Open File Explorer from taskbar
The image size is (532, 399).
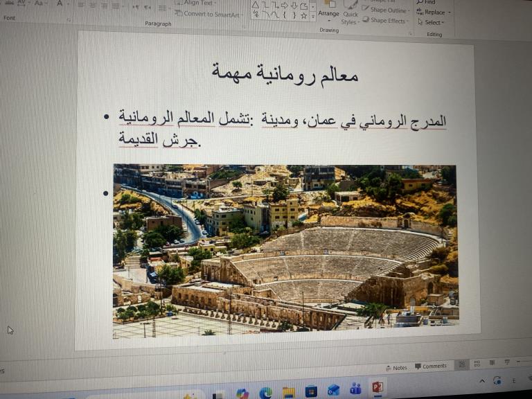[x=288, y=392]
